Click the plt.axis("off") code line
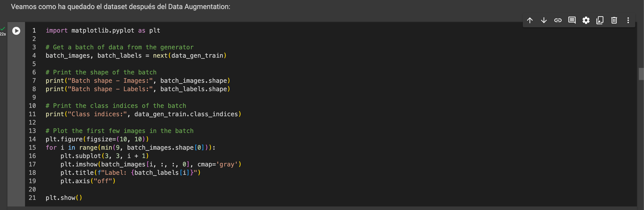Image resolution: width=644 pixels, height=210 pixels. (x=88, y=181)
